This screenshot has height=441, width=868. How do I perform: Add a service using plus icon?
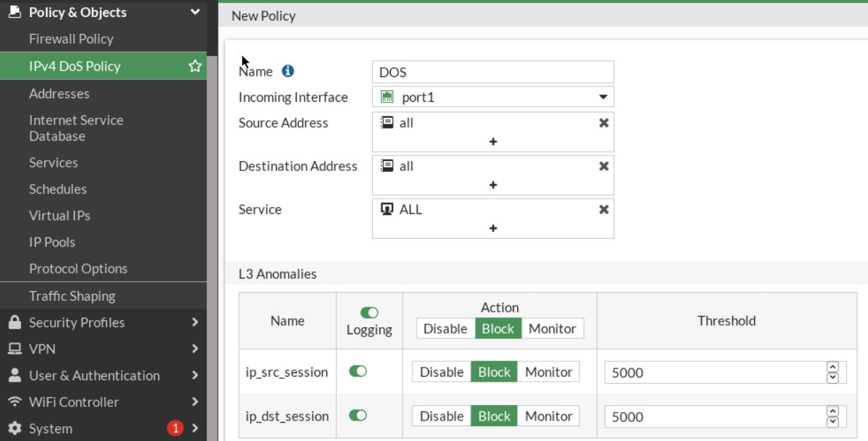493,229
